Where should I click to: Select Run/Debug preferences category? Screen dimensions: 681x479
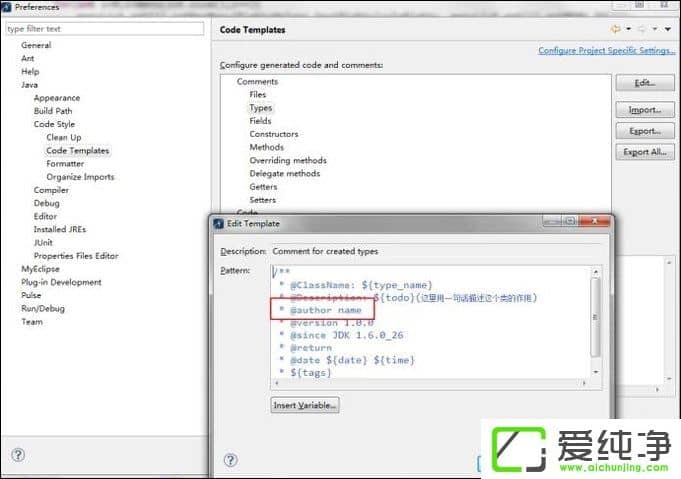[x=43, y=309]
